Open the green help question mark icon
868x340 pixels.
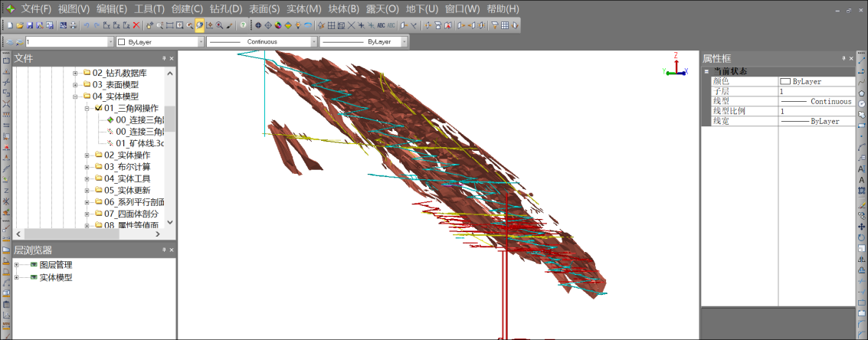click(x=243, y=25)
